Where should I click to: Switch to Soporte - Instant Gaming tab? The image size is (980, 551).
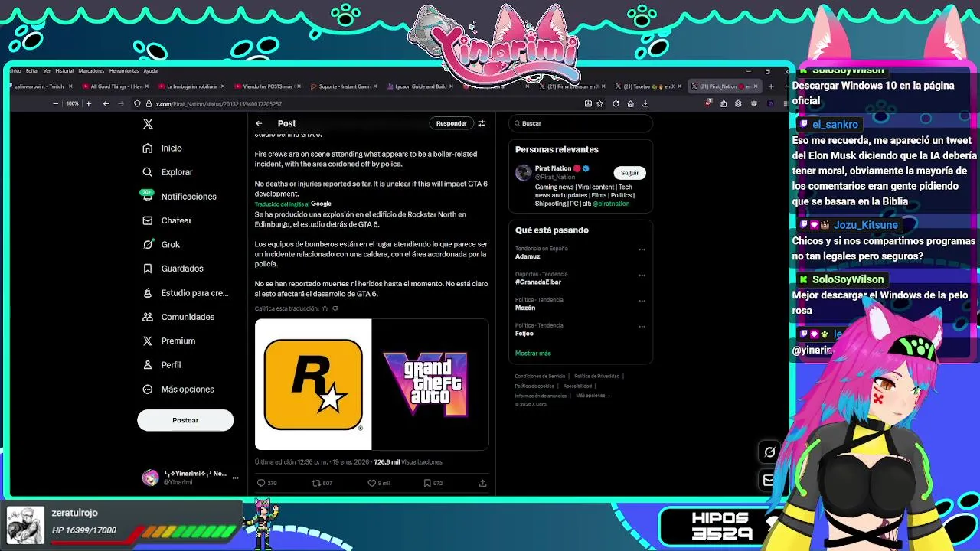344,86
